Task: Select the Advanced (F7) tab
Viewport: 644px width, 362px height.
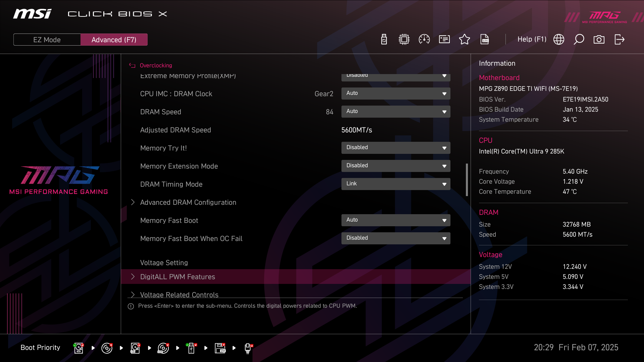Action: (114, 40)
